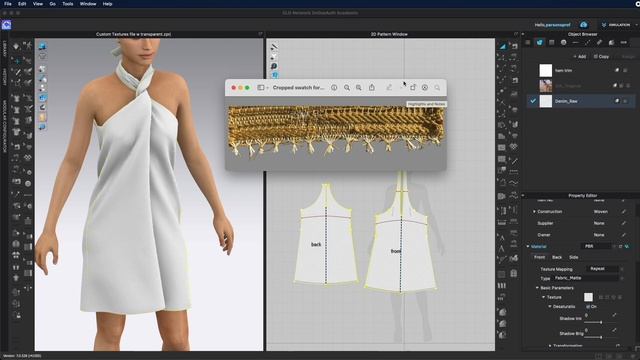Select the Button tab icon in Object Browser
The width and height of the screenshot is (640, 360).
coord(563,42)
